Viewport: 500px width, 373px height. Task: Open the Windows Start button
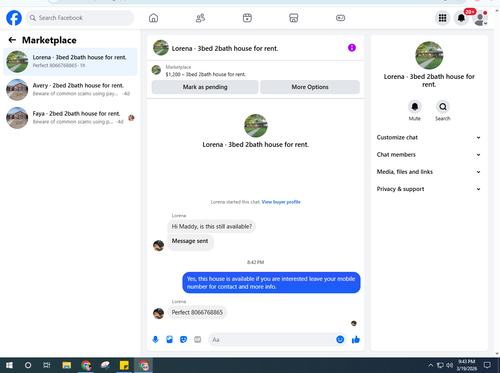point(9,365)
